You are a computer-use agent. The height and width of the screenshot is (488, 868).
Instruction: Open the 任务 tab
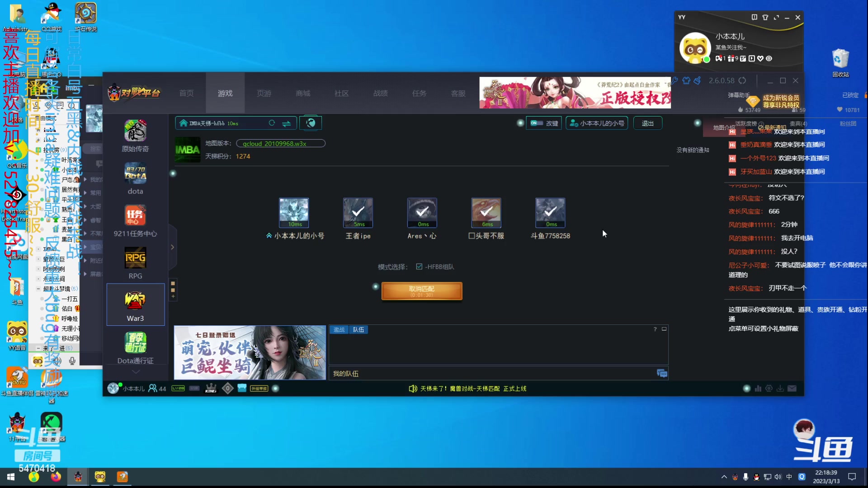(x=419, y=93)
